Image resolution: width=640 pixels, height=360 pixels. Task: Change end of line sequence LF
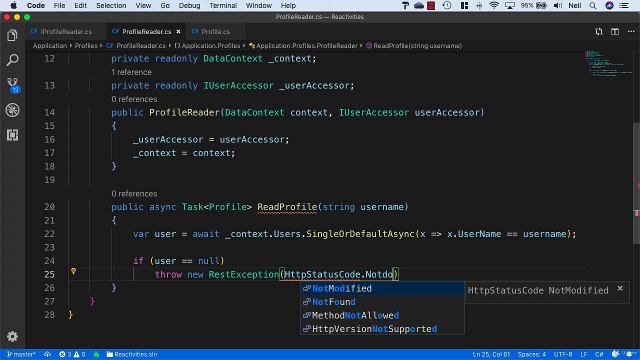tap(584, 354)
